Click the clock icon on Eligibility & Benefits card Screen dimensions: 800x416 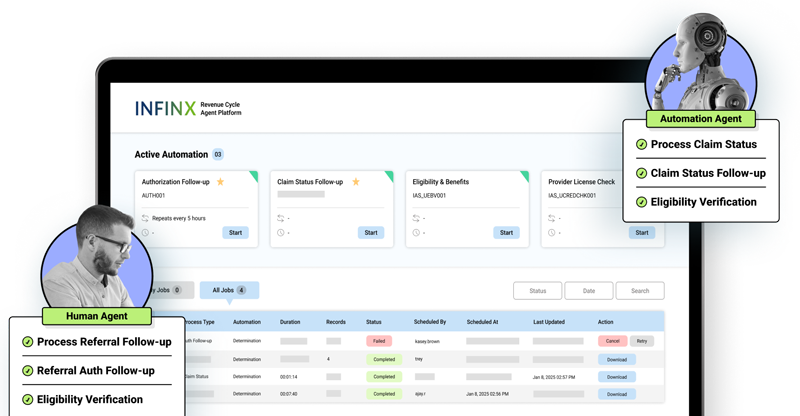(416, 233)
